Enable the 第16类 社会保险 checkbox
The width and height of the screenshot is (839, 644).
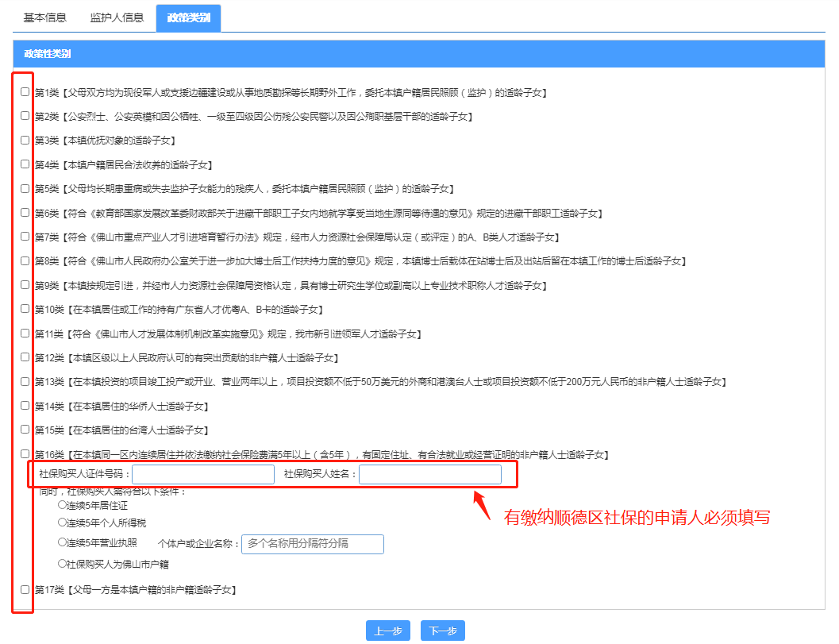[x=25, y=454]
